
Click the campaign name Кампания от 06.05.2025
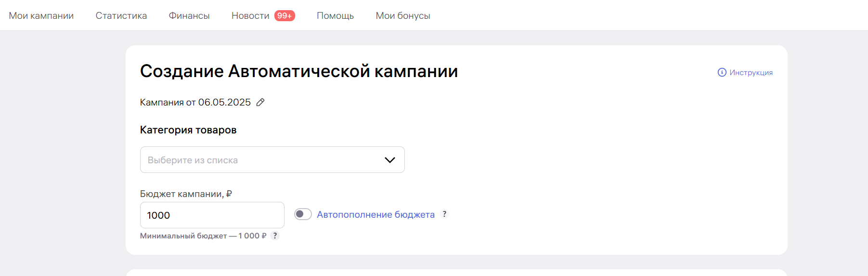pos(195,102)
